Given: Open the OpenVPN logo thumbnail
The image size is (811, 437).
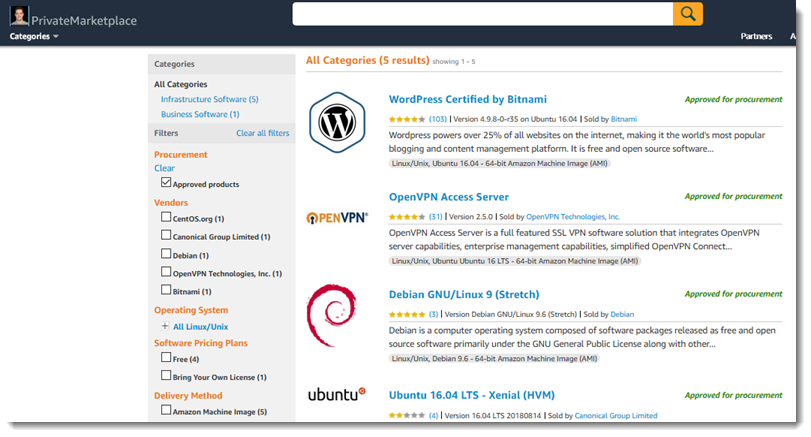Looking at the screenshot, I should click(x=337, y=218).
